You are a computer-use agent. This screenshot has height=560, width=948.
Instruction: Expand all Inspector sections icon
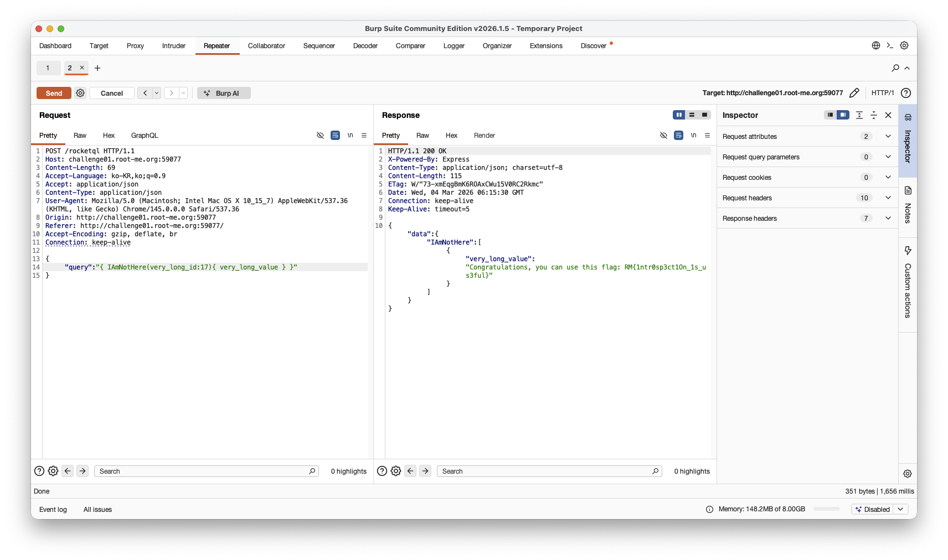[859, 115]
